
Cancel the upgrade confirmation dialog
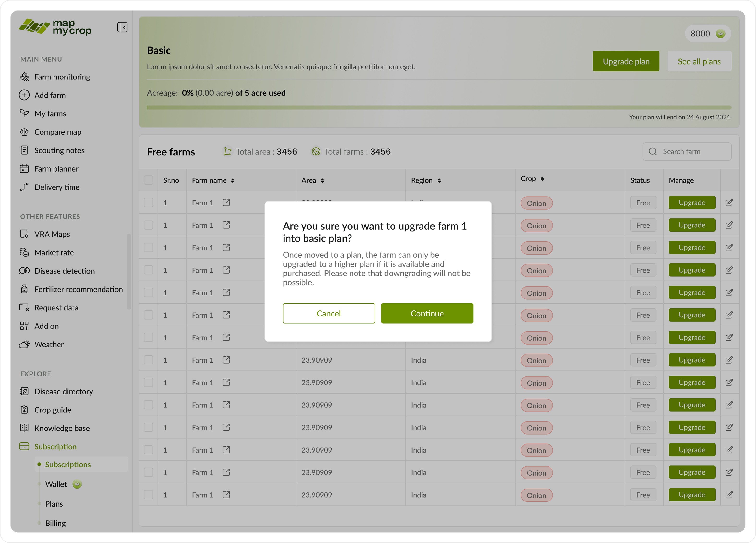[x=329, y=313]
